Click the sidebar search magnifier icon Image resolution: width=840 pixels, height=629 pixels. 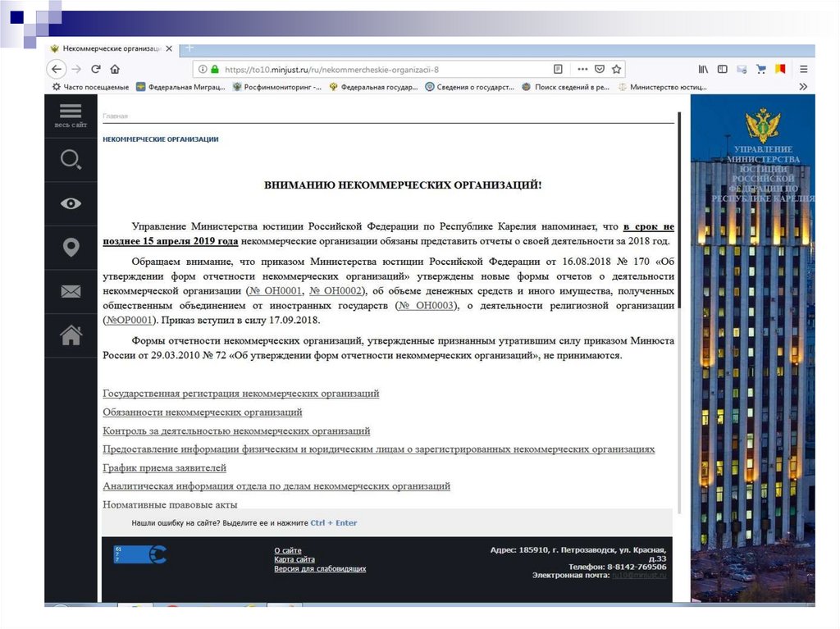click(71, 160)
